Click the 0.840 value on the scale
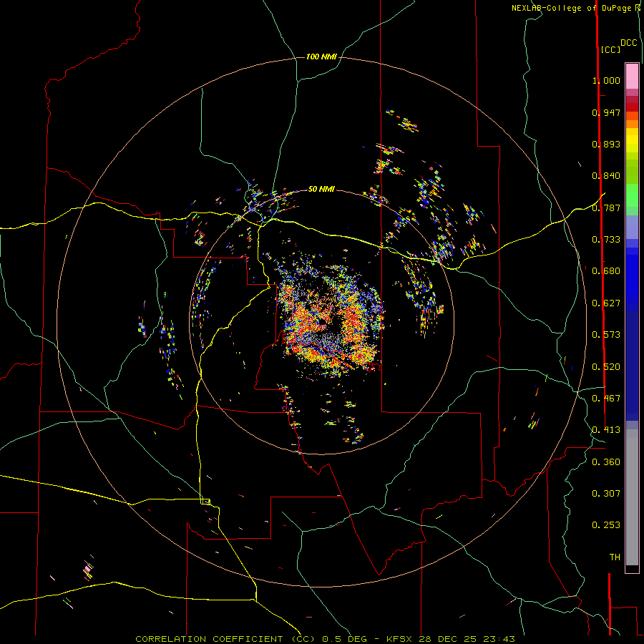The width and height of the screenshot is (644, 644). tap(606, 176)
